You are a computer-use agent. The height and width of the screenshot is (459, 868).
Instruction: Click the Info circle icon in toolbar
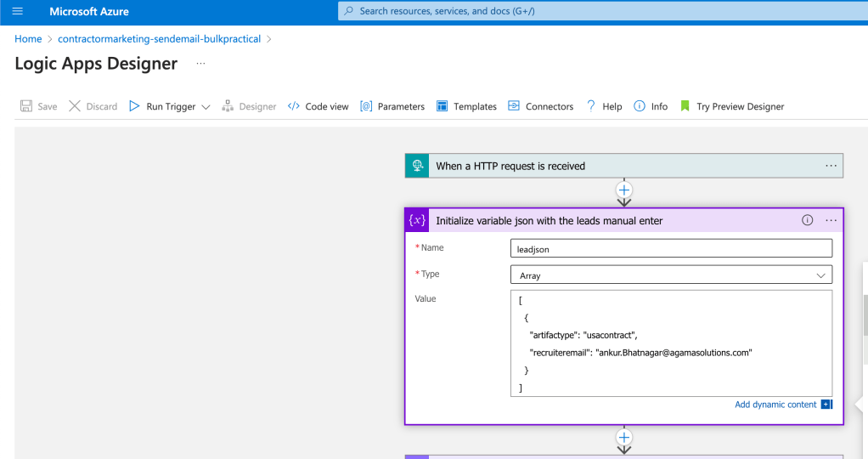click(640, 106)
